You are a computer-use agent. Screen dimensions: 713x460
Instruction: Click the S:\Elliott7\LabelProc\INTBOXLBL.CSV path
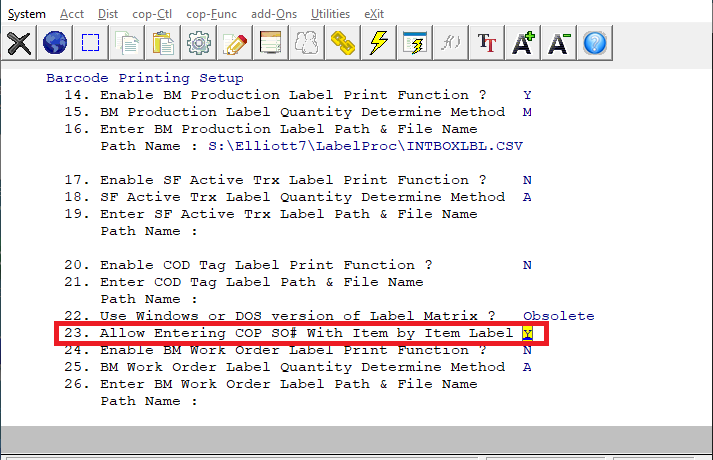pyautogui.click(x=365, y=146)
